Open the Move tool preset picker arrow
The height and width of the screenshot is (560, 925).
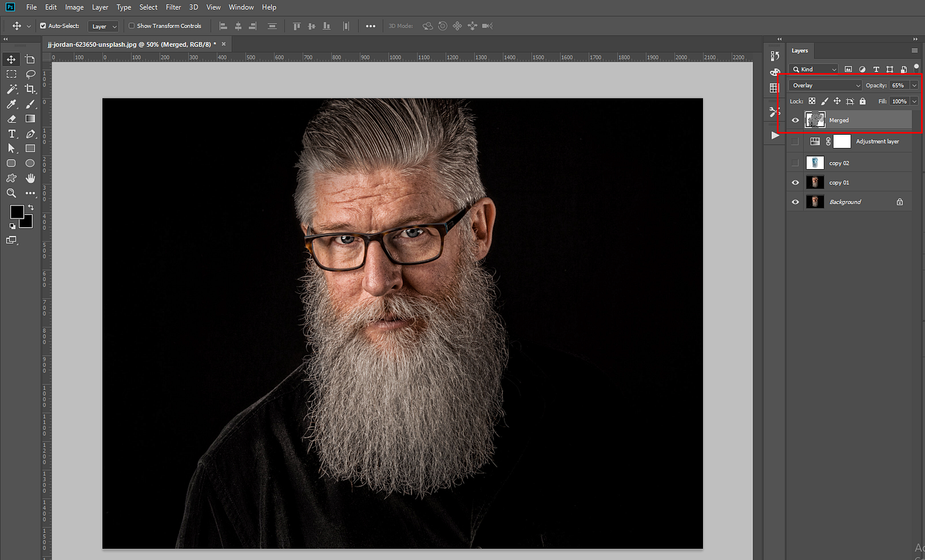28,26
